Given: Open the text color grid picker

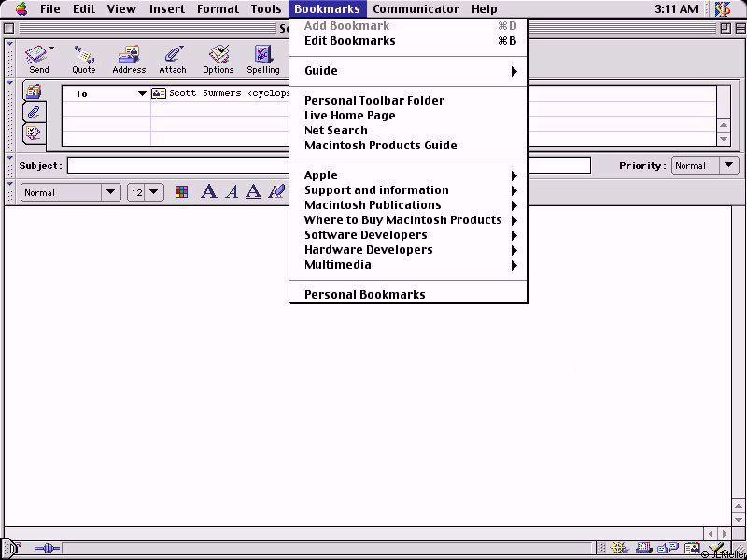Looking at the screenshot, I should 181,192.
